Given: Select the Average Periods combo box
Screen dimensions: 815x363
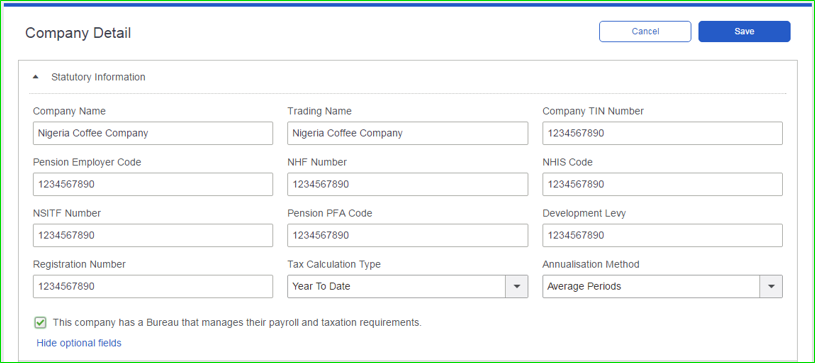Looking at the screenshot, I should pos(662,287).
